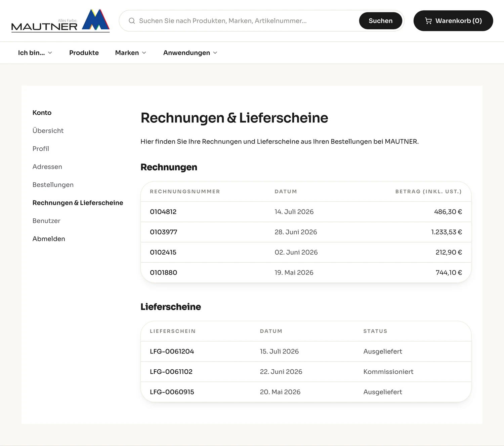Open invoice number 0102415
This screenshot has height=446, width=504.
coord(163,252)
